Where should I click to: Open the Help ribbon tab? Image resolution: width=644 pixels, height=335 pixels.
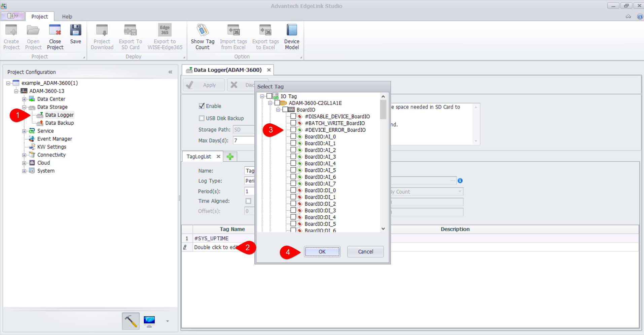pyautogui.click(x=67, y=16)
